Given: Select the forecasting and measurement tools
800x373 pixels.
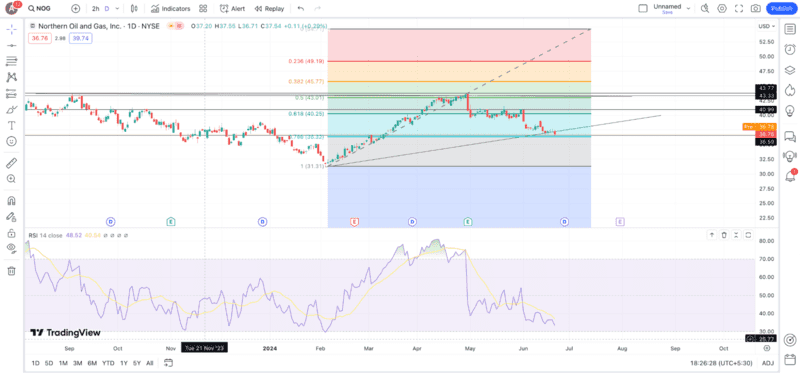Looking at the screenshot, I should 11,93.
